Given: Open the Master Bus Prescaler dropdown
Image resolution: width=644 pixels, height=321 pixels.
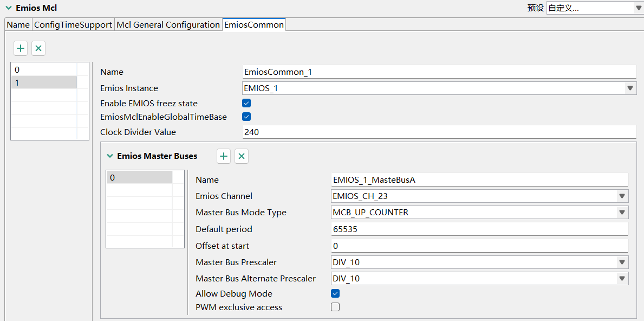Looking at the screenshot, I should point(621,262).
